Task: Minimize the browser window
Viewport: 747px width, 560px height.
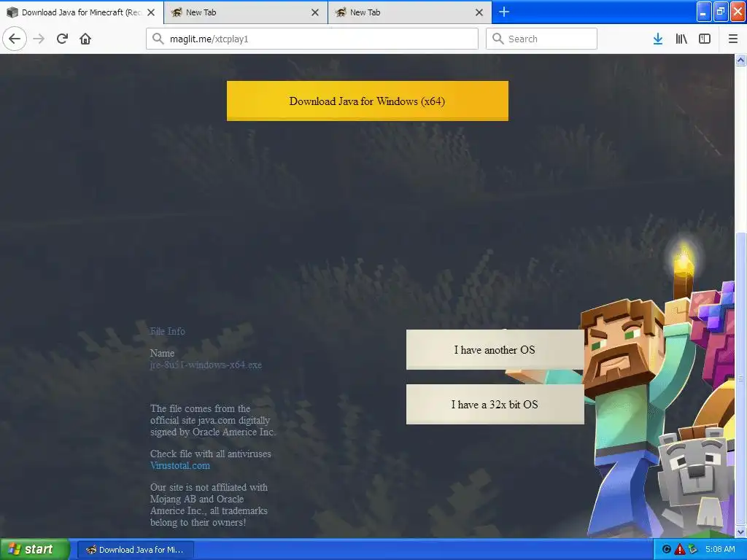Action: [704, 12]
